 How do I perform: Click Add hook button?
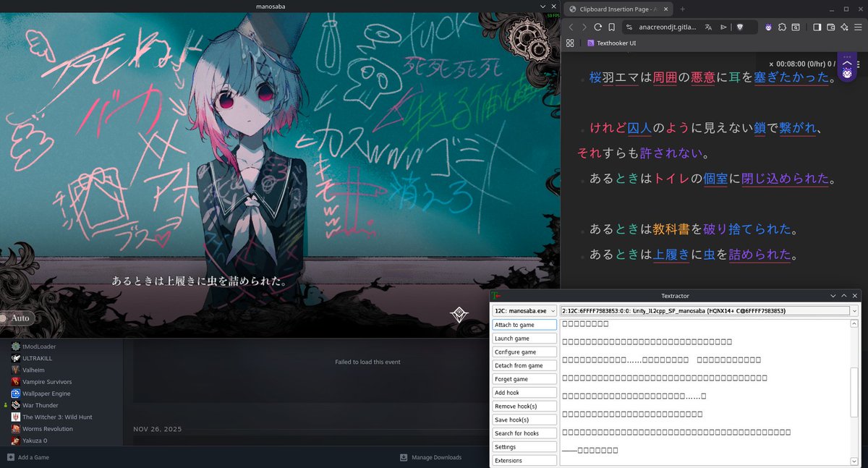point(524,393)
